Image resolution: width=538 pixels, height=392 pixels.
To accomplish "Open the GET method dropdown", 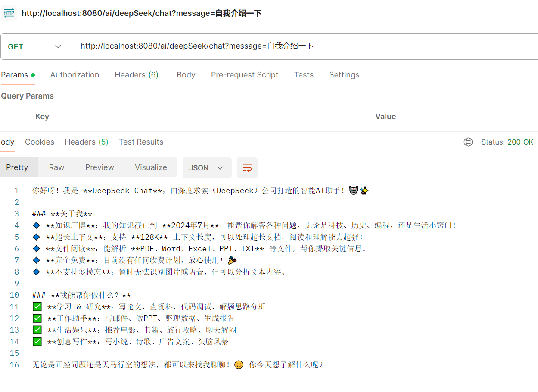I will coord(35,47).
